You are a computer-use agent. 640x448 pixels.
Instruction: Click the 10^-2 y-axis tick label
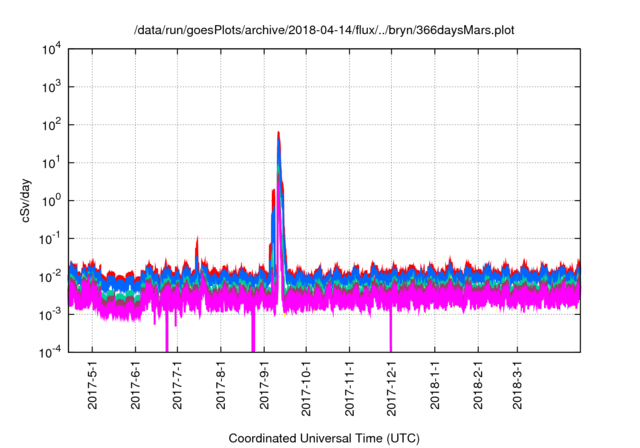50,277
